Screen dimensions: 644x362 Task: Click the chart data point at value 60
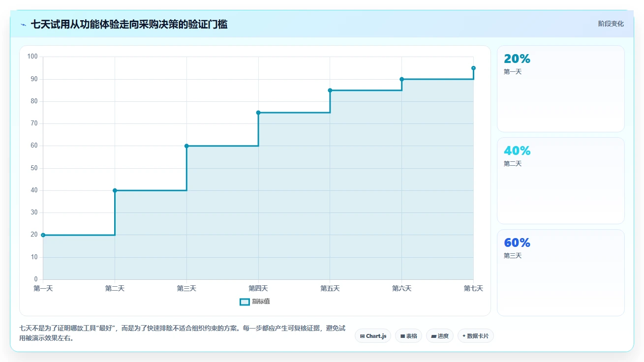(x=186, y=146)
